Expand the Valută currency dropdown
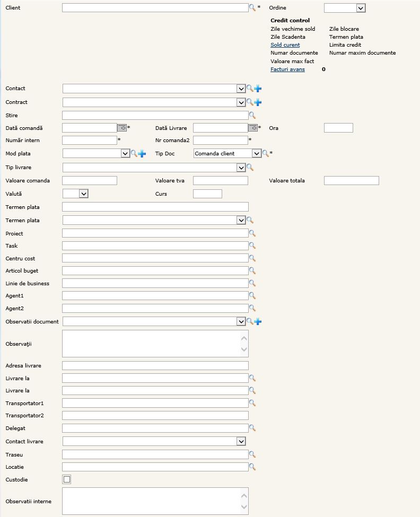This screenshot has height=517, width=420. 83,194
